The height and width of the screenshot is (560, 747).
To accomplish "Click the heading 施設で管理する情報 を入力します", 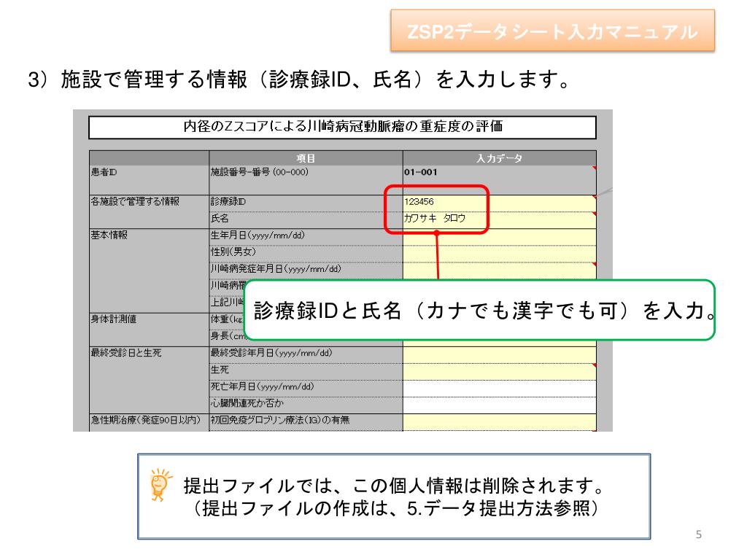I will pos(298,79).
